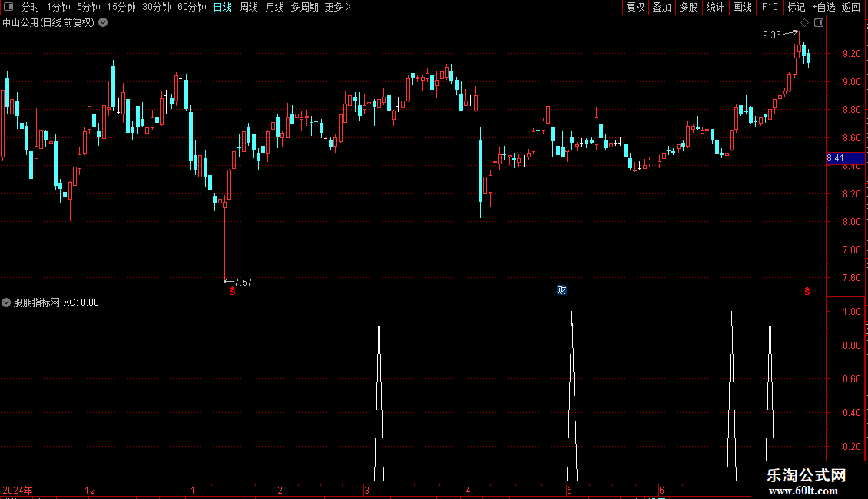Switch to 分时 intraday view
Image resolution: width=868 pixels, height=499 pixels.
click(31, 7)
